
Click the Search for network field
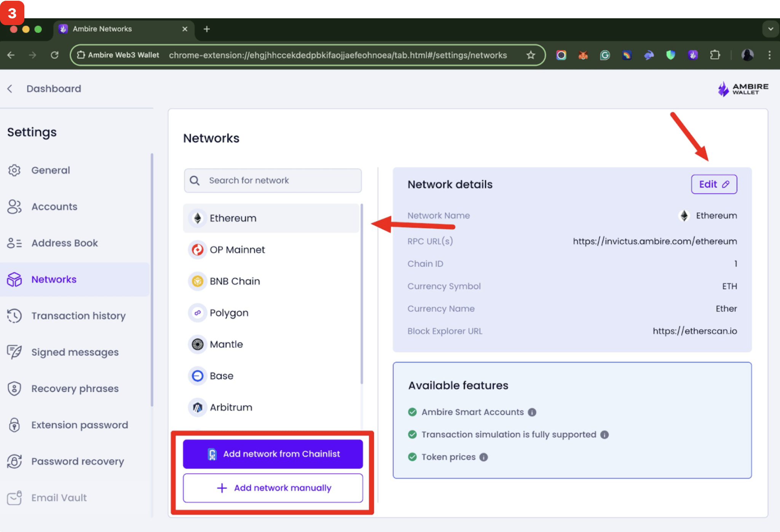272,180
